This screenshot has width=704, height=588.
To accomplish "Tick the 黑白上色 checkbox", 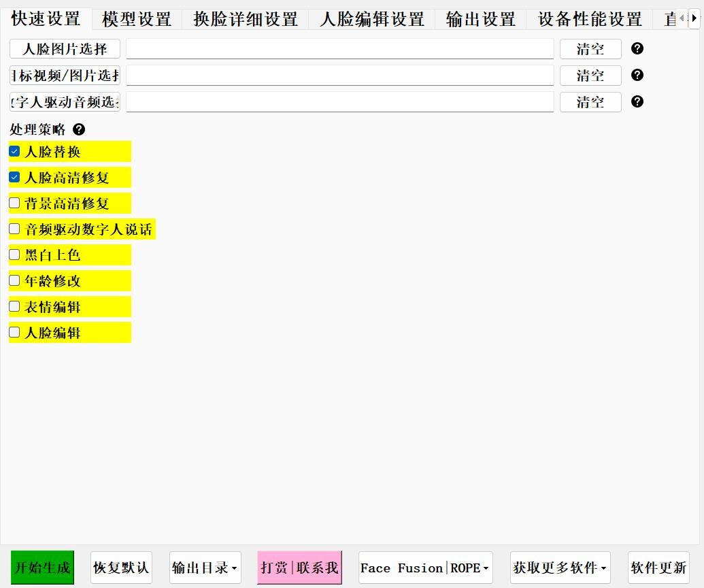I will (x=14, y=255).
